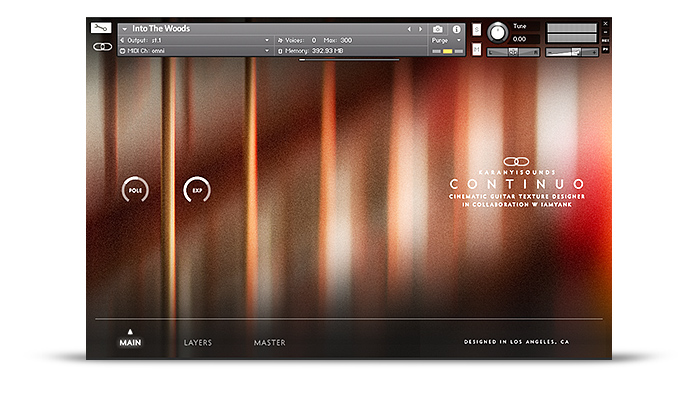Open the instrument info icon
This screenshot has width=700, height=400.
point(457,29)
